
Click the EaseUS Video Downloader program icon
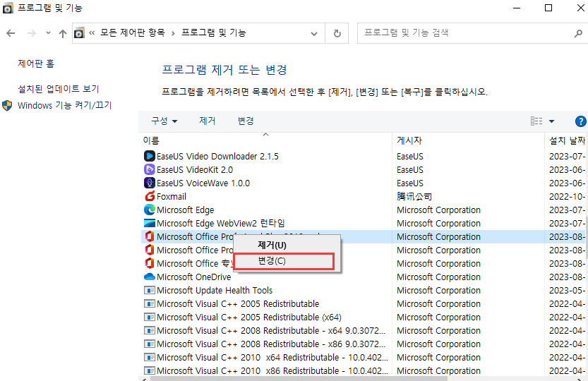[149, 156]
